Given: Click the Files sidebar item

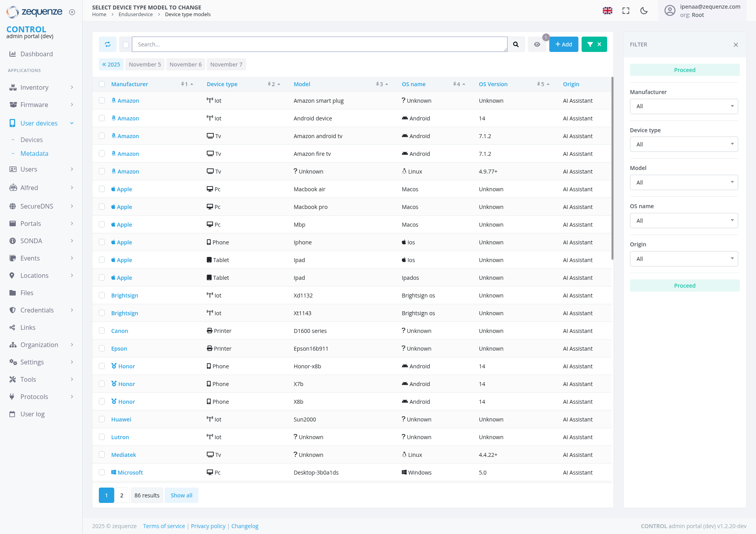Looking at the screenshot, I should pos(27,293).
